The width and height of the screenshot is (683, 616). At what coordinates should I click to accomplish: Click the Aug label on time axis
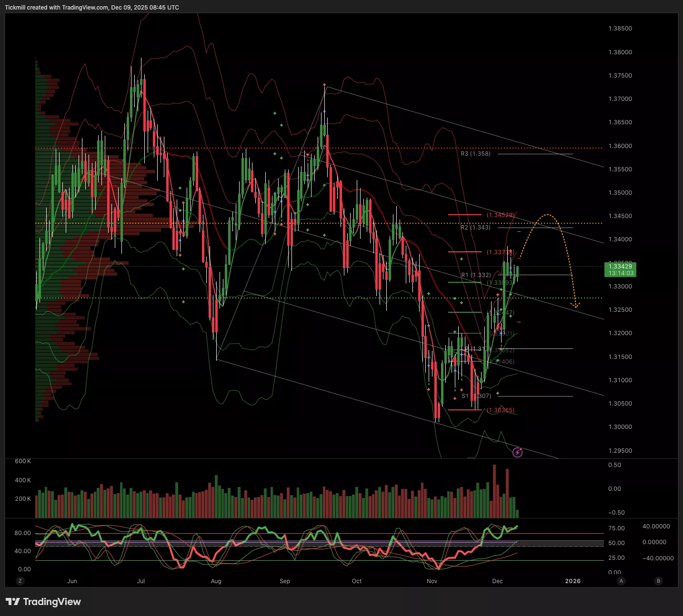216,581
